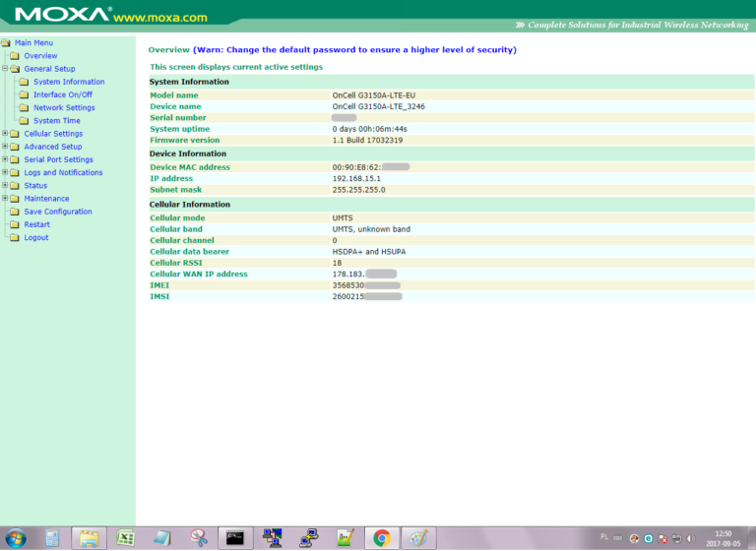
Task: Switch to the command prompt window
Action: (235, 538)
